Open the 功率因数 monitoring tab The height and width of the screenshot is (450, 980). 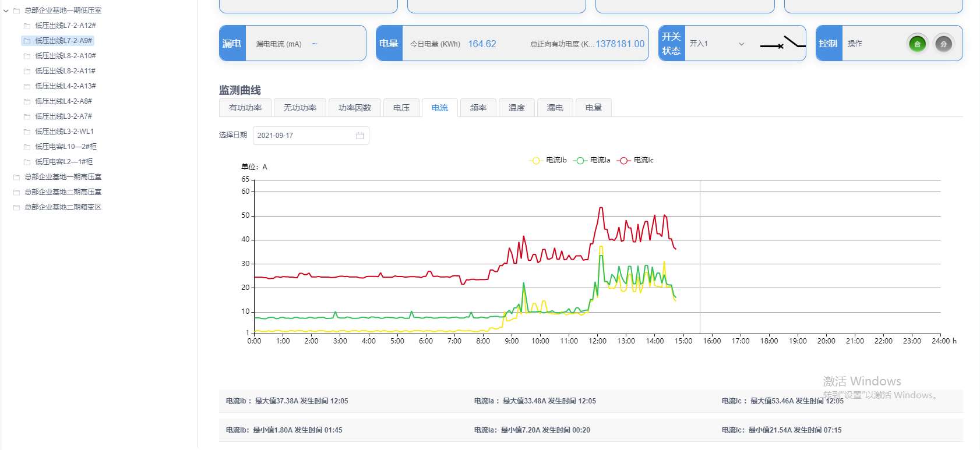pyautogui.click(x=354, y=108)
